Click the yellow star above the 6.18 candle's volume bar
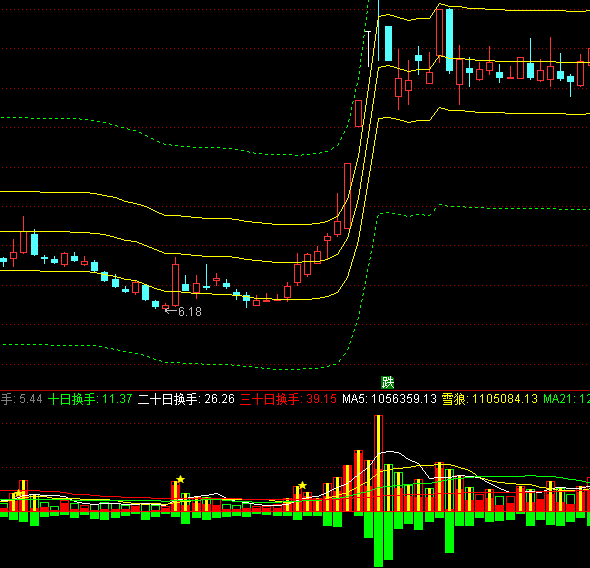 point(181,479)
